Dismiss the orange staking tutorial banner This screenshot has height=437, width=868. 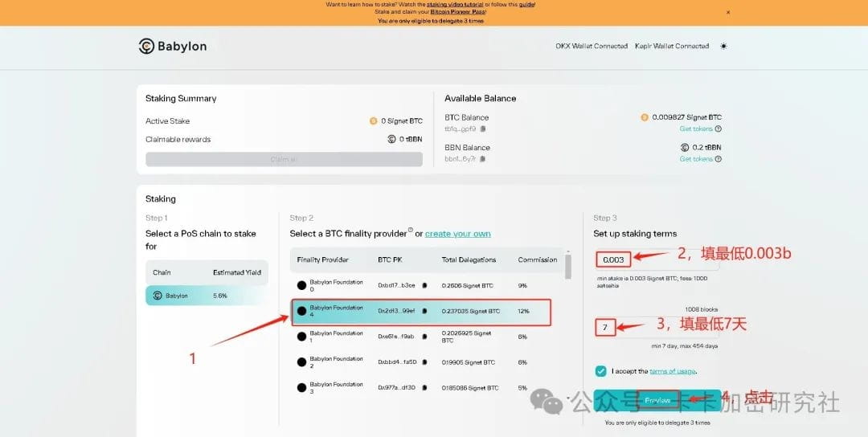[728, 12]
